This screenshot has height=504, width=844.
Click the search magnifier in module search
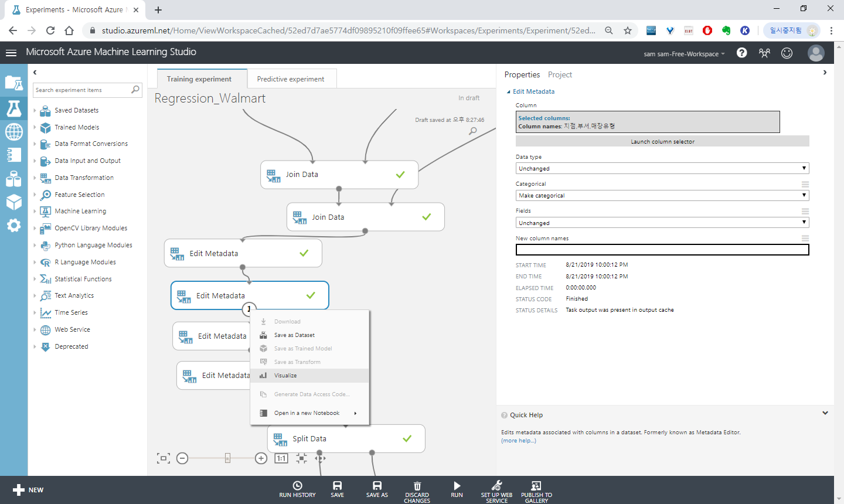pos(135,90)
